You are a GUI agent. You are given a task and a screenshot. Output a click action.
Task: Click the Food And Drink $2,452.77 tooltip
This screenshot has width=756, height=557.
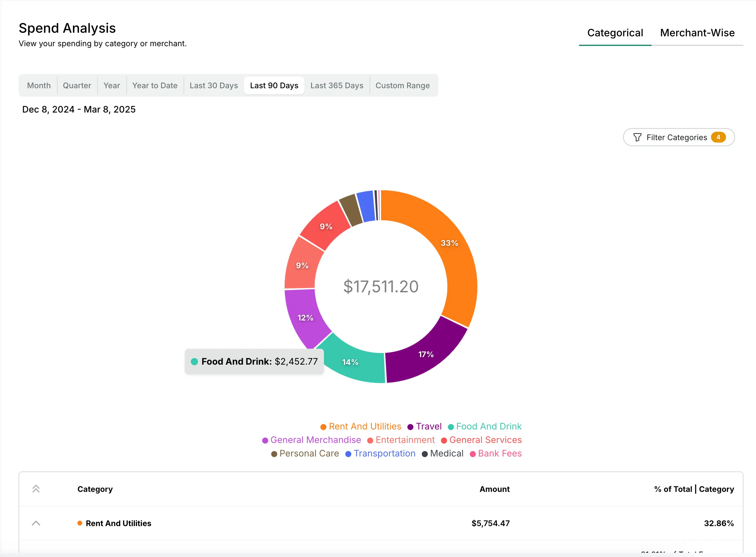coord(254,361)
